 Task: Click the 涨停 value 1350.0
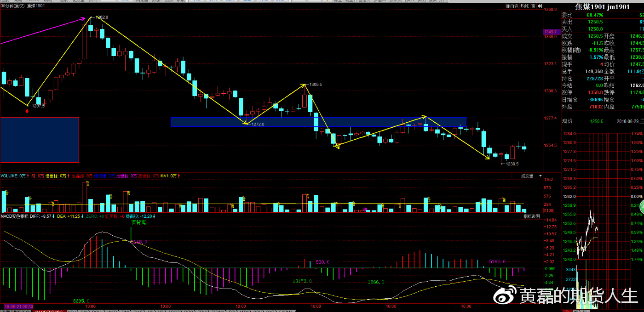(596, 92)
